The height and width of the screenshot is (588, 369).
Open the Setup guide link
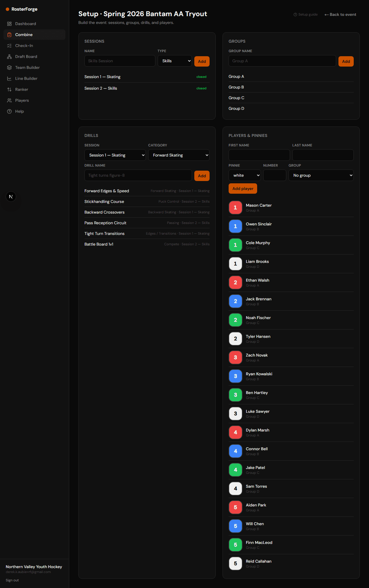306,14
